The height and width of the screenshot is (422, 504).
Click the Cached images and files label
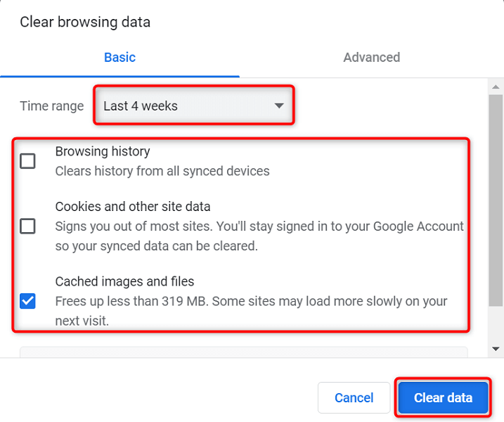[x=124, y=282]
